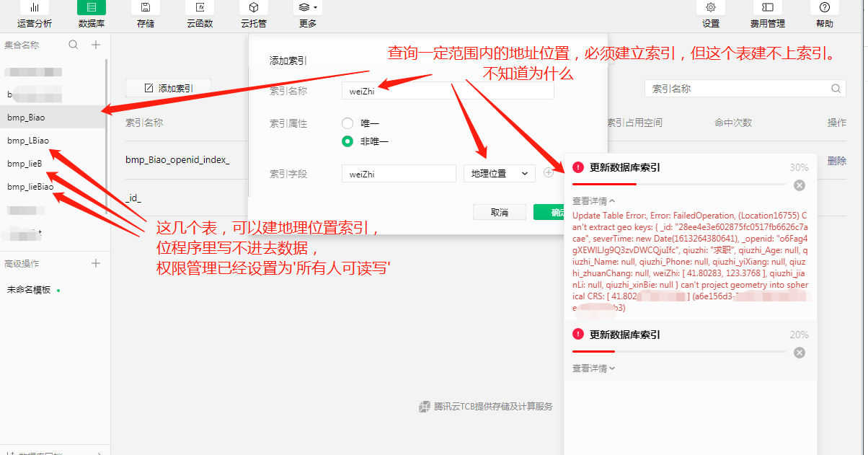Viewport: 868px width, 455px height.
Task: Add another index field with plus circle
Action: 549,173
